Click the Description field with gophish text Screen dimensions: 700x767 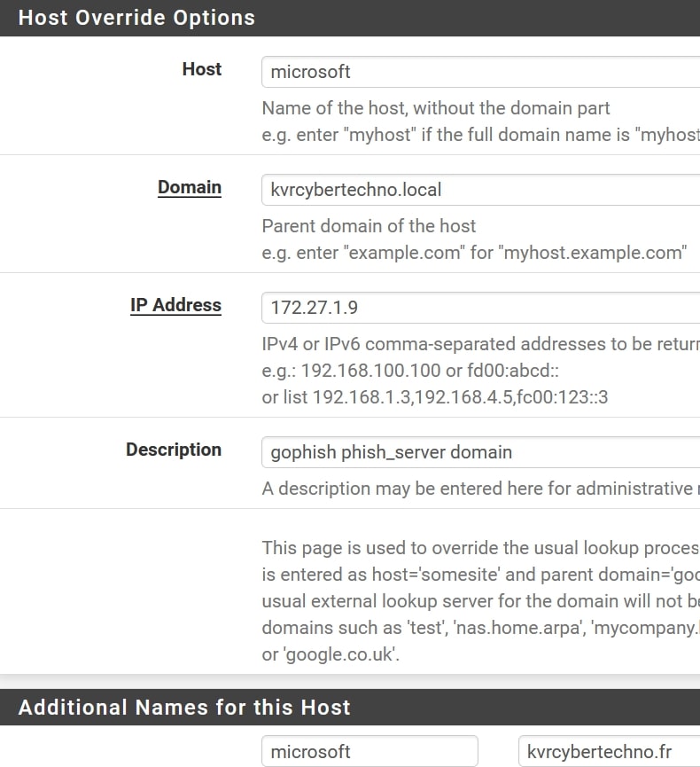coord(480,452)
